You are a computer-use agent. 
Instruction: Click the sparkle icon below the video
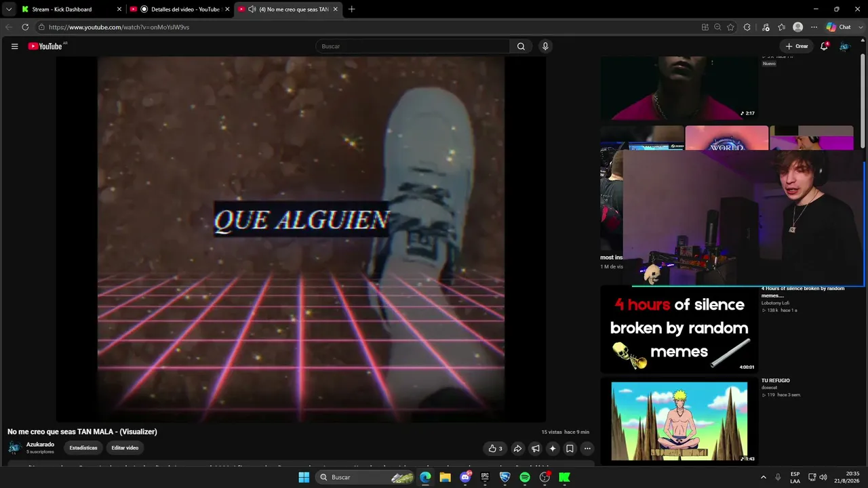click(553, 448)
